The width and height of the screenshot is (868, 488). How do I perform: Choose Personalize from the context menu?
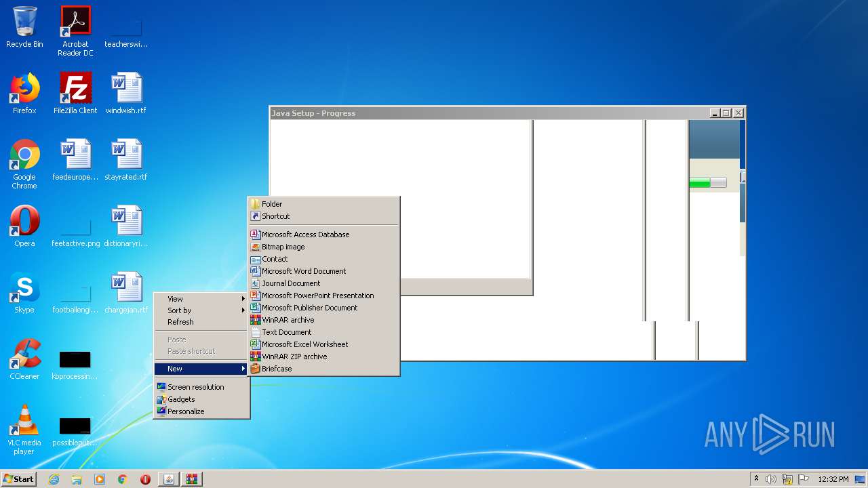(201, 411)
